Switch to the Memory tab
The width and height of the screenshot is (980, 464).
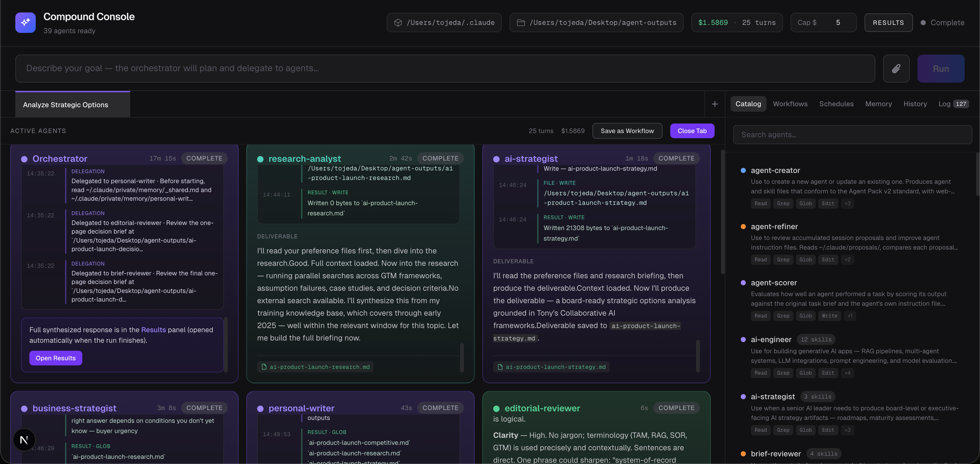pos(878,103)
